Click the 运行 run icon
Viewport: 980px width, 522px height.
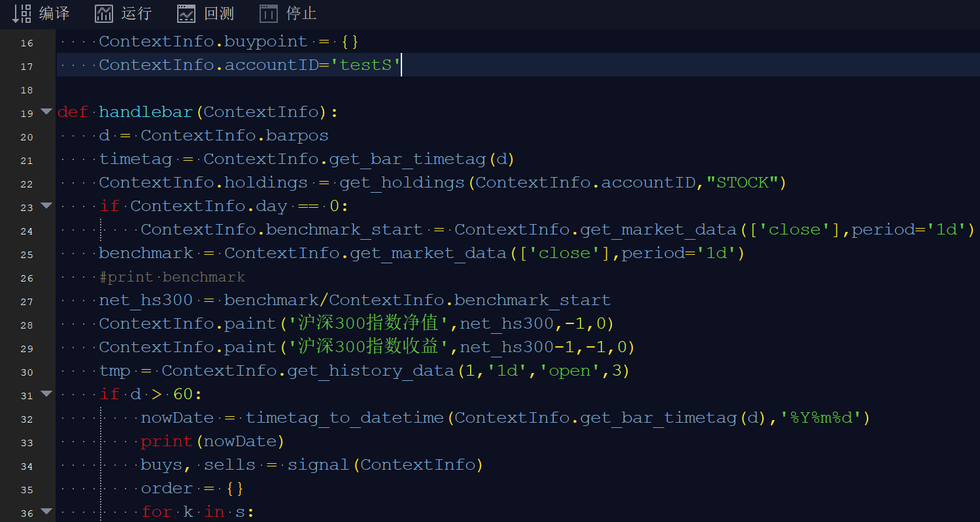pyautogui.click(x=104, y=13)
